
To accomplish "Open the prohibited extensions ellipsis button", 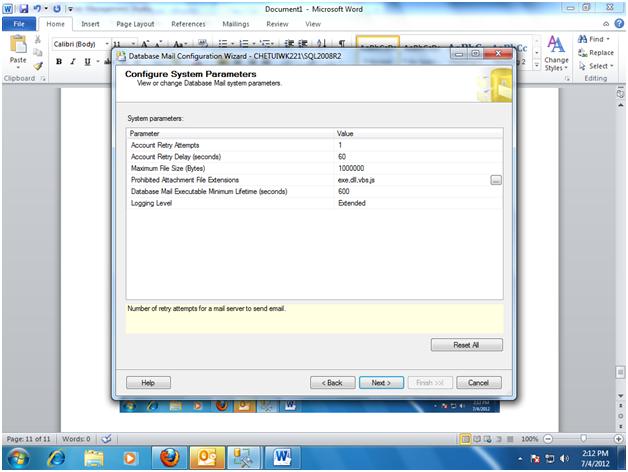I will 496,180.
